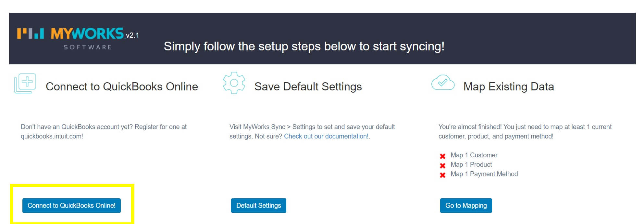This screenshot has height=224, width=644.
Task: Select the Map 1 Customer checklist item
Action: 474,155
